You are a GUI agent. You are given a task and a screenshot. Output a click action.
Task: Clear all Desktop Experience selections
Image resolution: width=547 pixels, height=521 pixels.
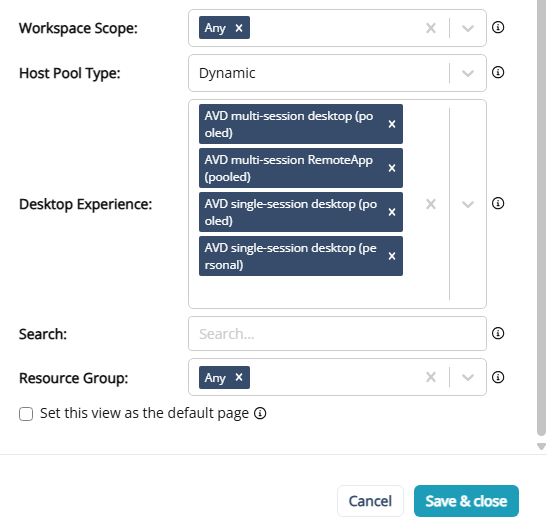pos(431,204)
